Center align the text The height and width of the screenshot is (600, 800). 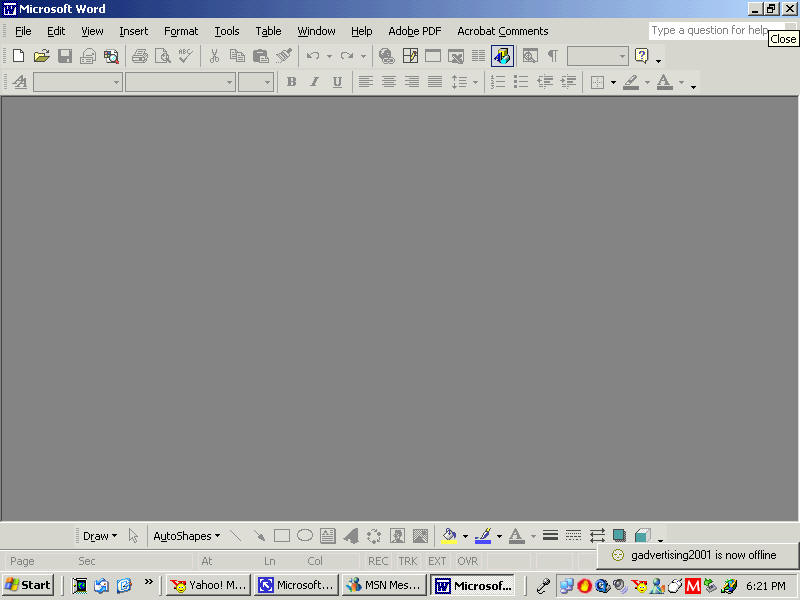pos(389,82)
